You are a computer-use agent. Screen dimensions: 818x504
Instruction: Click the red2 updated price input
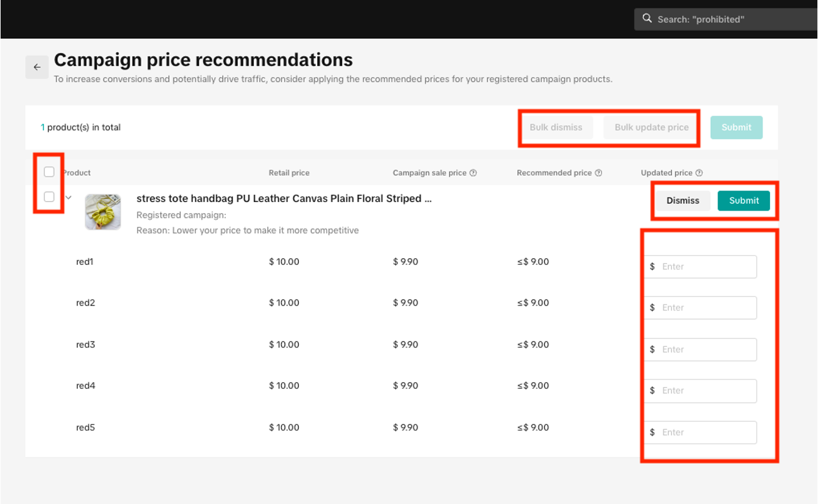tap(706, 308)
